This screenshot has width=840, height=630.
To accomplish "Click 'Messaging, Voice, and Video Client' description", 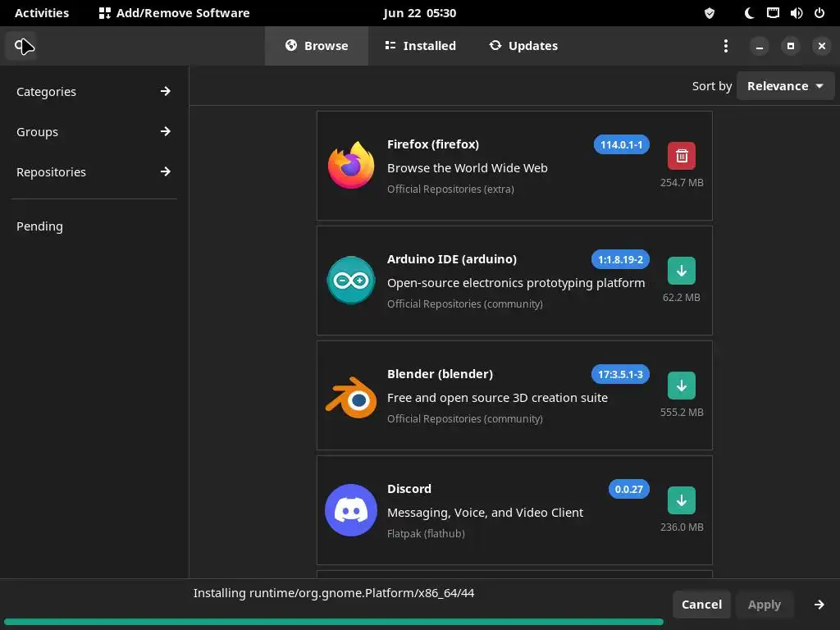I will pos(485,513).
